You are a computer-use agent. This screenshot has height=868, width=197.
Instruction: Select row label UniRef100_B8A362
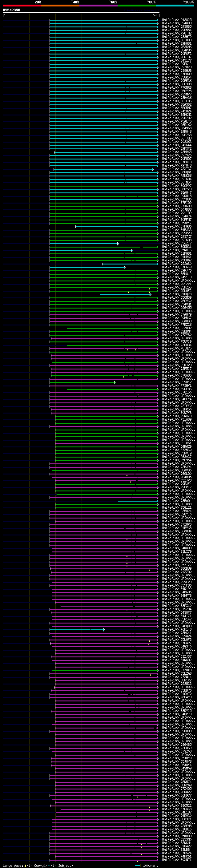177,104
